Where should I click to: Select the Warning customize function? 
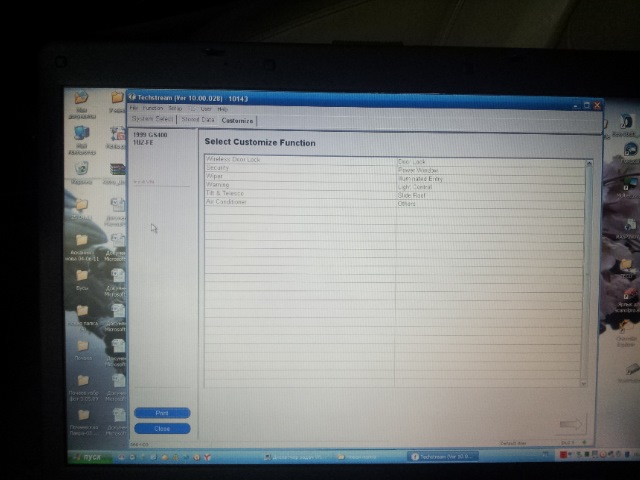300,185
